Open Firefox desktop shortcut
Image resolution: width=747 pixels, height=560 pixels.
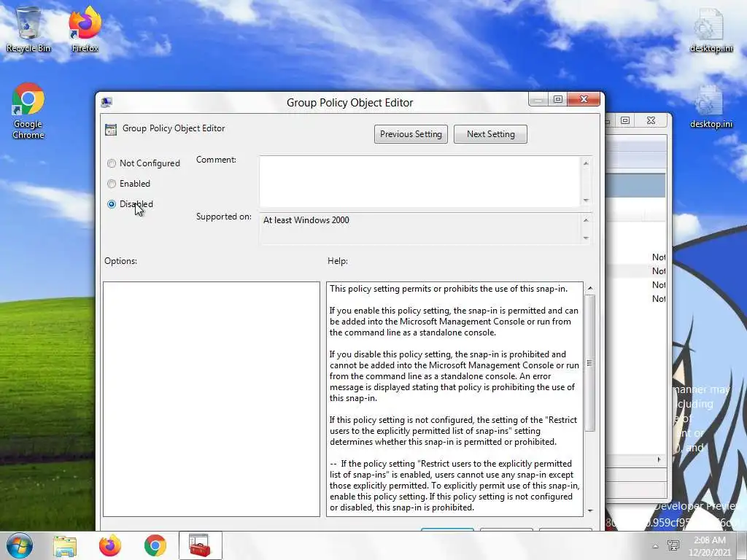[85, 28]
